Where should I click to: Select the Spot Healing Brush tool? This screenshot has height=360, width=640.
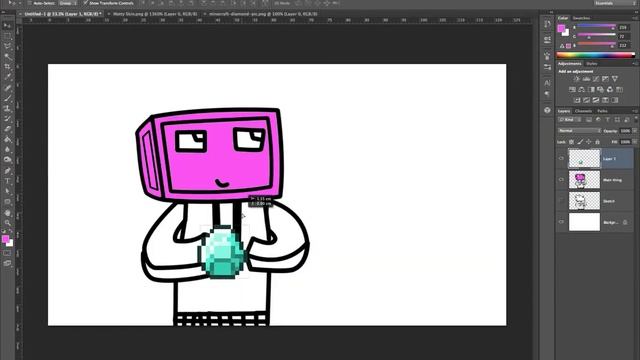[x=7, y=88]
